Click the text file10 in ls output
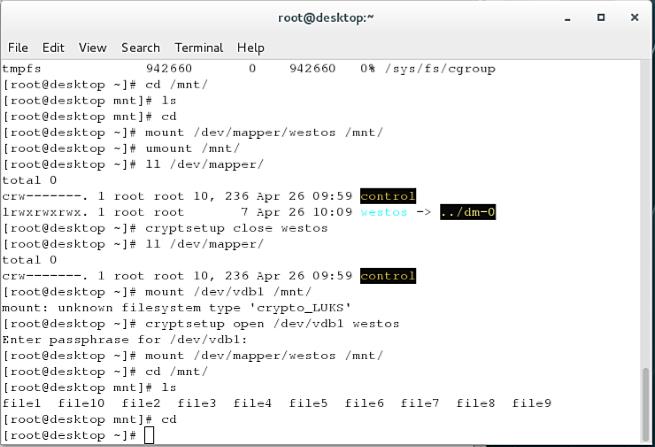The image size is (655, 447). click(81, 403)
